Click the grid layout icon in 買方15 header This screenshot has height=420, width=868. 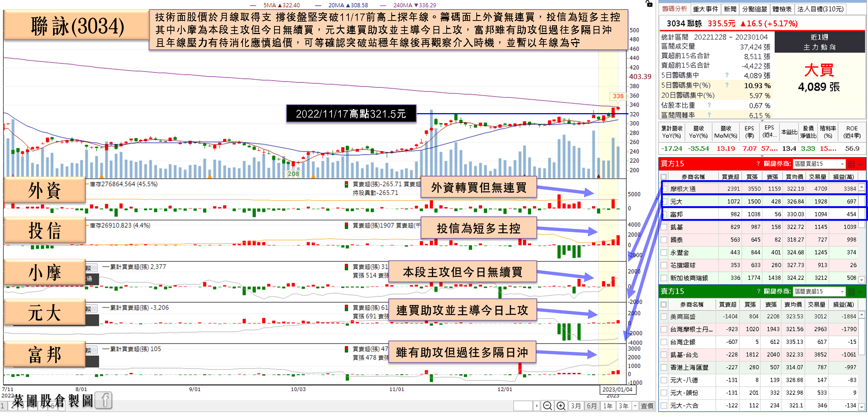click(851, 164)
